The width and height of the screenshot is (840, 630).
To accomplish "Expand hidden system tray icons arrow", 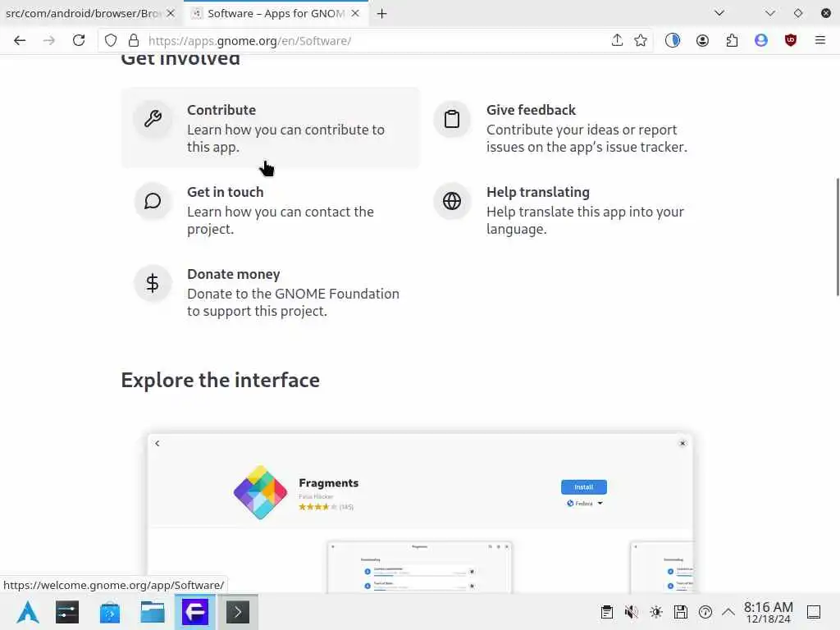I will (728, 612).
